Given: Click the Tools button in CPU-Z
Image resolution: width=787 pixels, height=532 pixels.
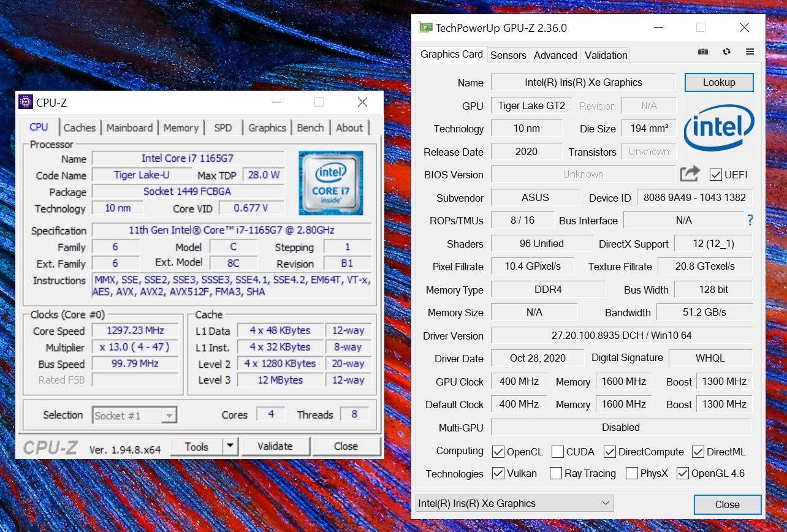Looking at the screenshot, I should [196, 446].
